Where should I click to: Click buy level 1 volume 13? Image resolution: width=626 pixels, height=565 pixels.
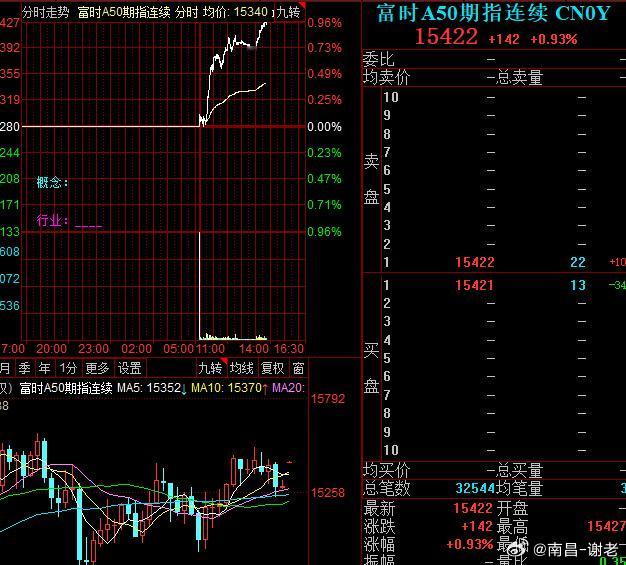pyautogui.click(x=578, y=285)
